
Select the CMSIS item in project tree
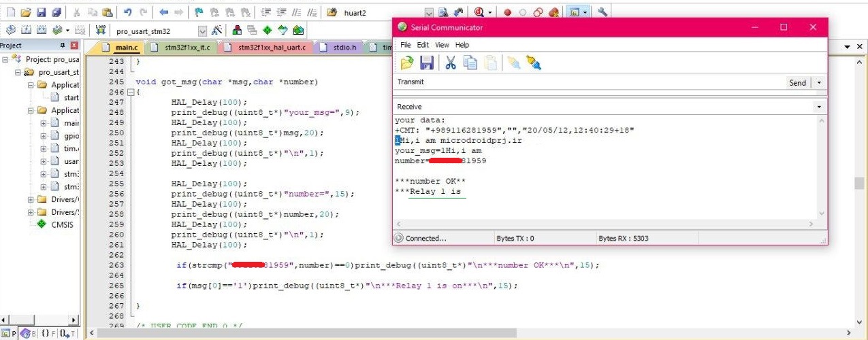(62, 224)
